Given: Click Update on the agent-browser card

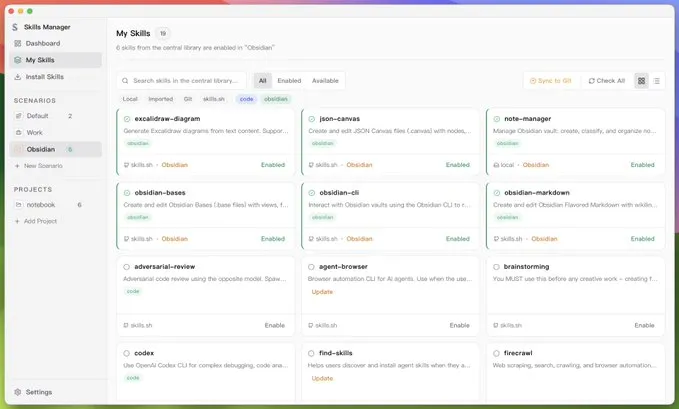Looking at the screenshot, I should [322, 292].
